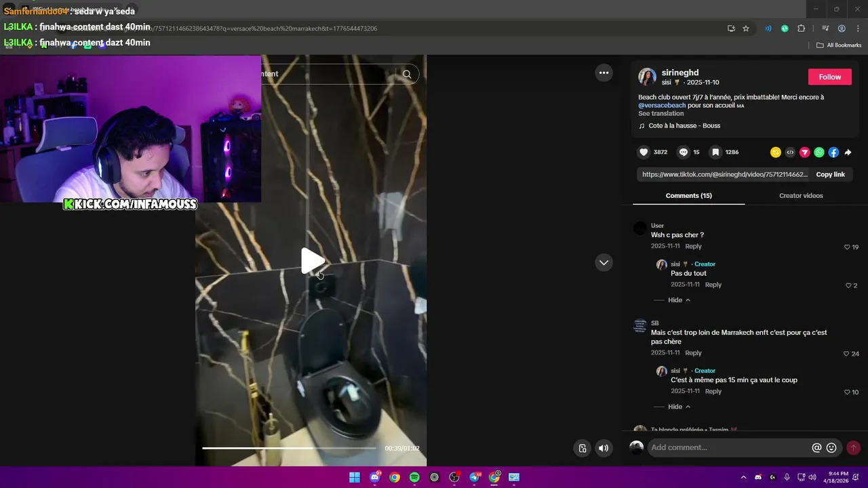Image resolution: width=868 pixels, height=488 pixels.
Task: Open Discord from the taskbar
Action: pyautogui.click(x=375, y=477)
